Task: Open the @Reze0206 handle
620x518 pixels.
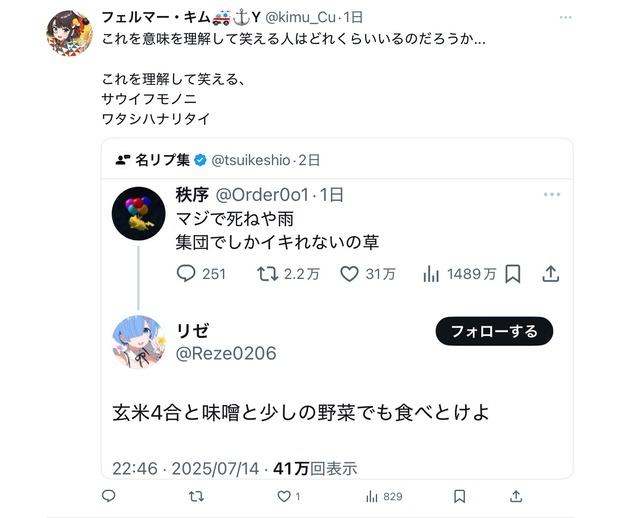Action: click(226, 353)
